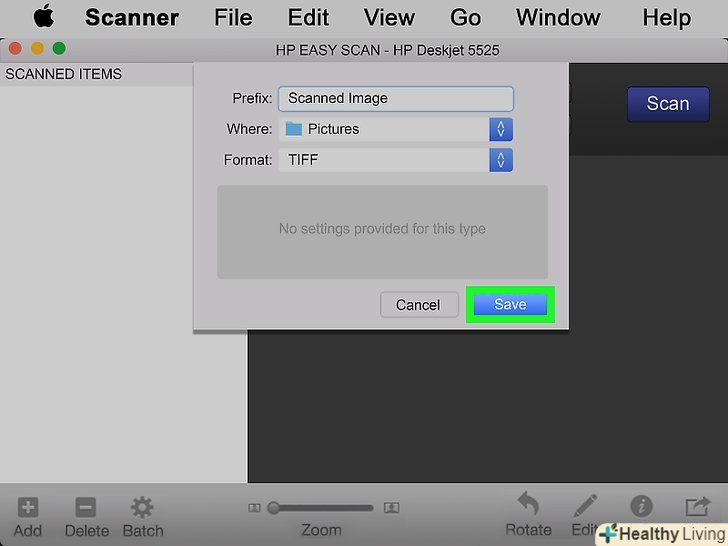
Task: Open the File menu
Action: [x=233, y=18]
